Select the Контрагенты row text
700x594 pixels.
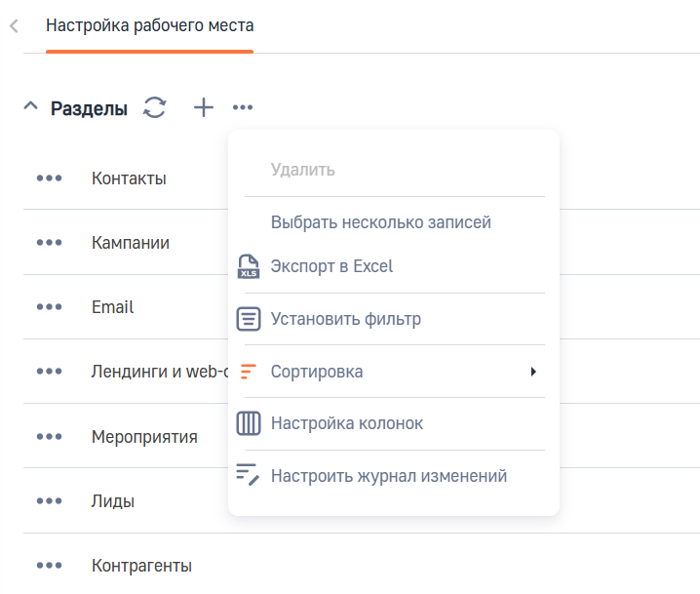tap(141, 566)
